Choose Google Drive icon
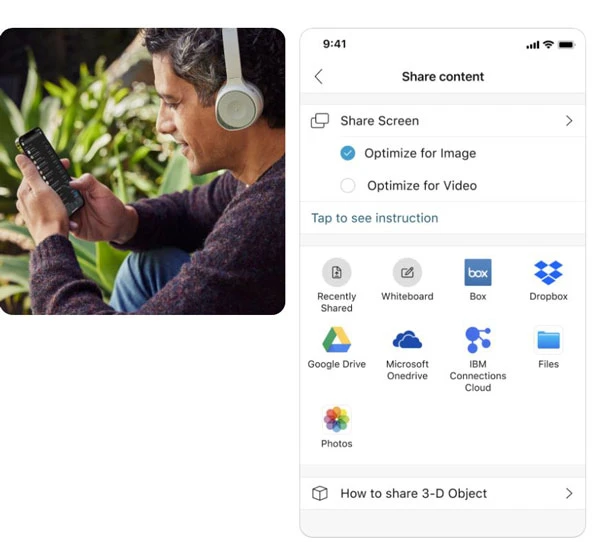Screen dimensions: 600x542 click(336, 340)
